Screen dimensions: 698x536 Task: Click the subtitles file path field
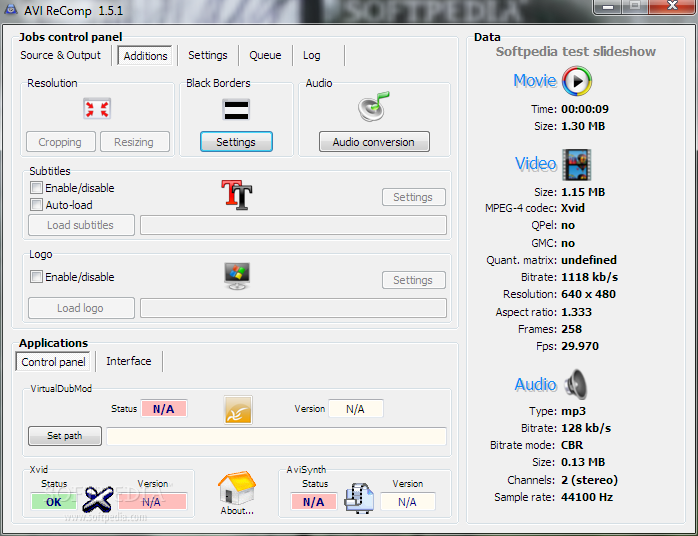coord(293,225)
